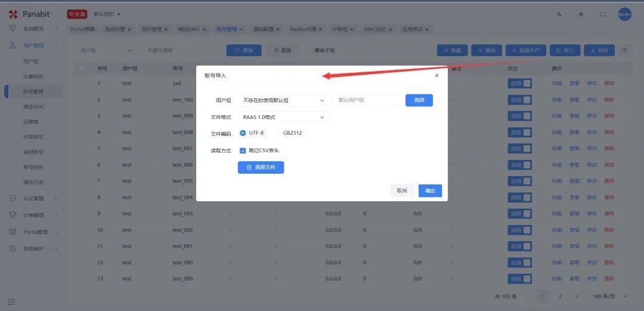This screenshot has height=311, width=644.
Task: Click the next page arrow in pagination
Action: 577,296
